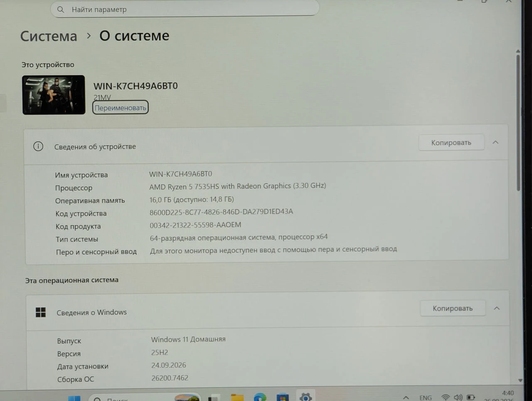Launch Microsoft Edge from the taskbar
The height and width of the screenshot is (401, 532).
(x=260, y=397)
